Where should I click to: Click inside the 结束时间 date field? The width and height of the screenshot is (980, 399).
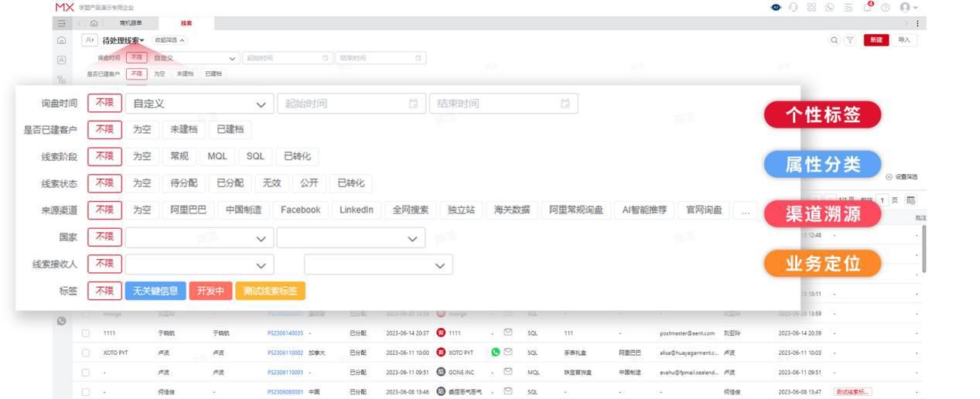[x=504, y=104]
